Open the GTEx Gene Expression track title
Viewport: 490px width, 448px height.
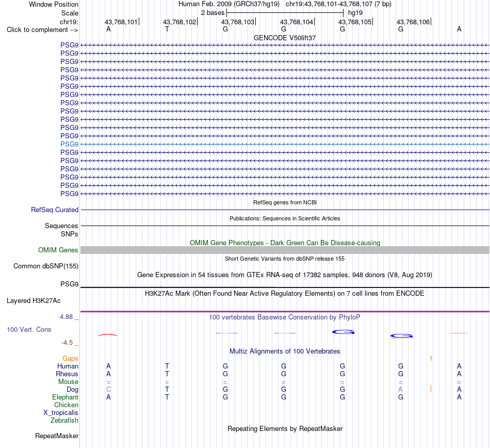(285, 275)
